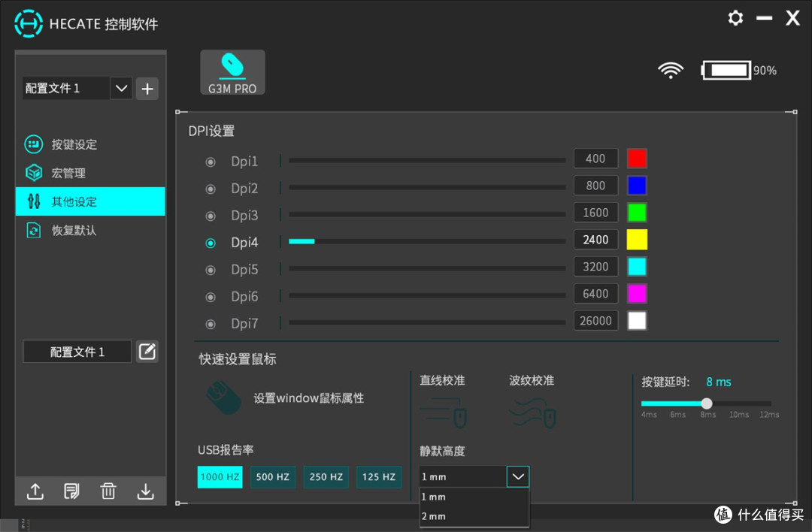This screenshot has width=812, height=532.
Task: Click the 恢复默认 reset icon
Action: (34, 230)
